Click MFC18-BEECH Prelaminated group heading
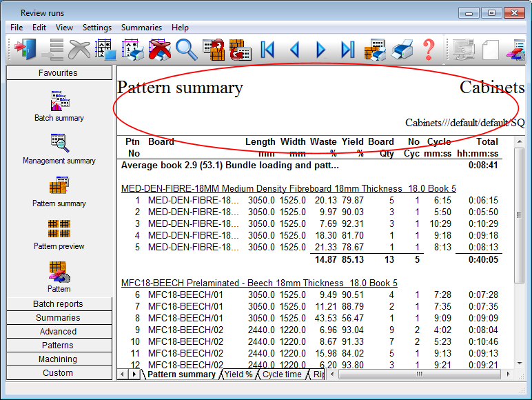 259,283
